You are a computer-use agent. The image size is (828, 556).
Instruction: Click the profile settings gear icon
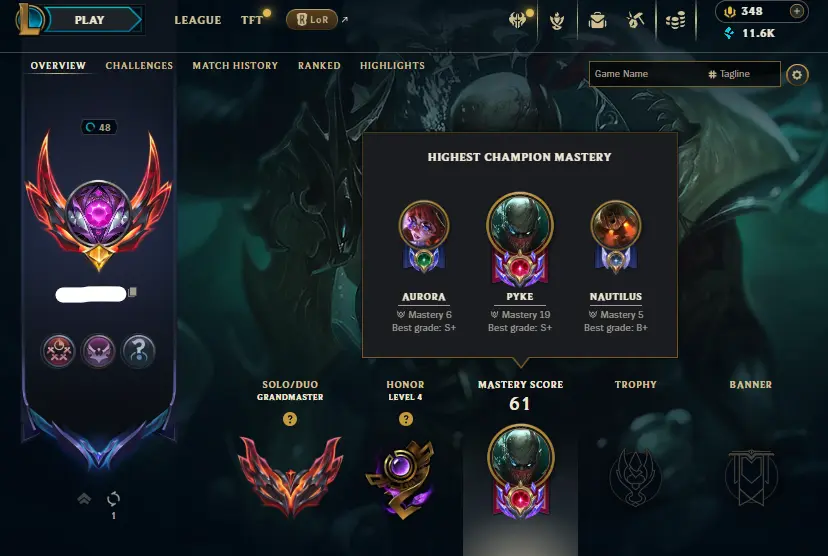point(797,75)
